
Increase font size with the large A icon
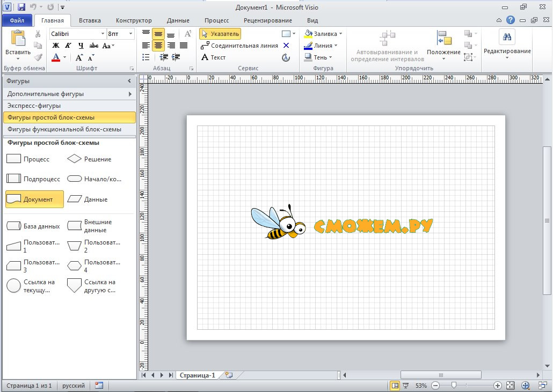tap(79, 57)
